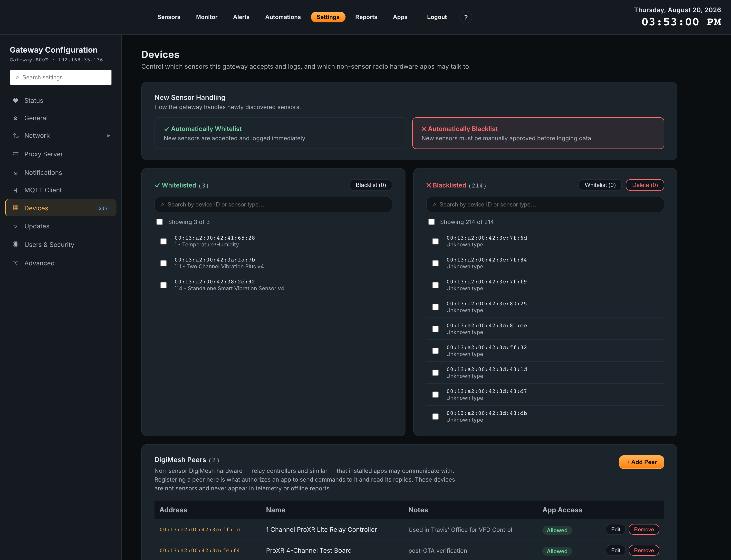Click the Proxy Server swap icon

pos(15,154)
